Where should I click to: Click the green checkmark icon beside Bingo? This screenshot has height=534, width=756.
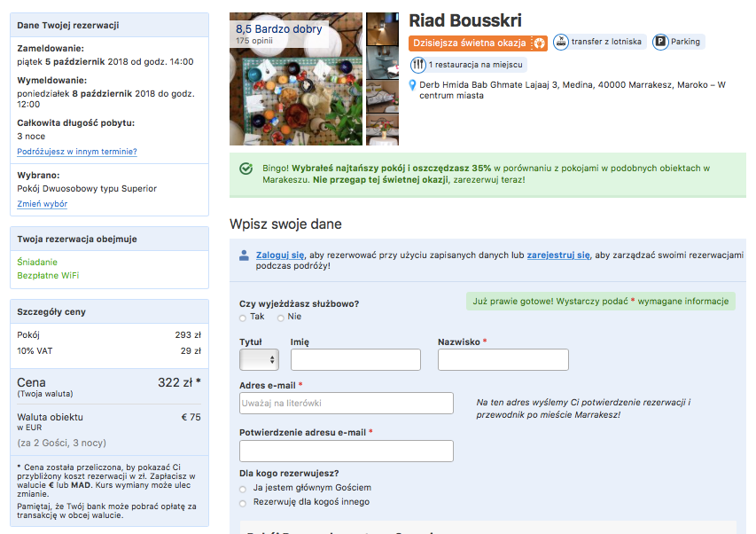(246, 169)
